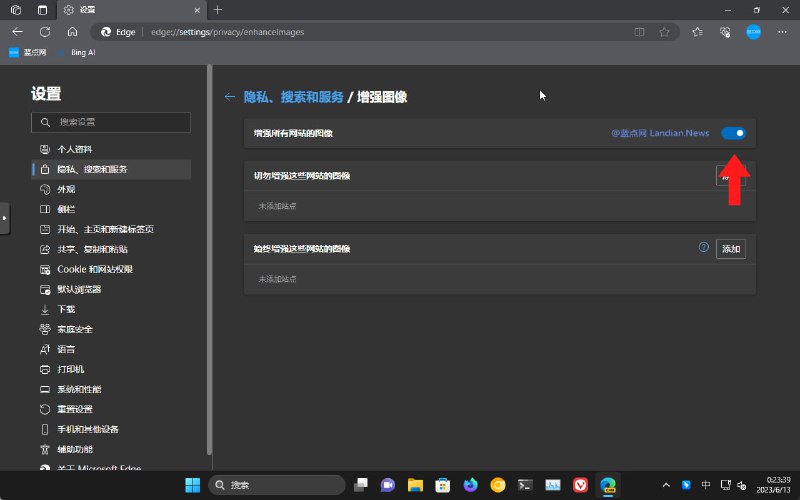Go back using the blue arrow beside 隐私、搜索和服务
Image resolution: width=800 pixels, height=500 pixels.
point(230,96)
